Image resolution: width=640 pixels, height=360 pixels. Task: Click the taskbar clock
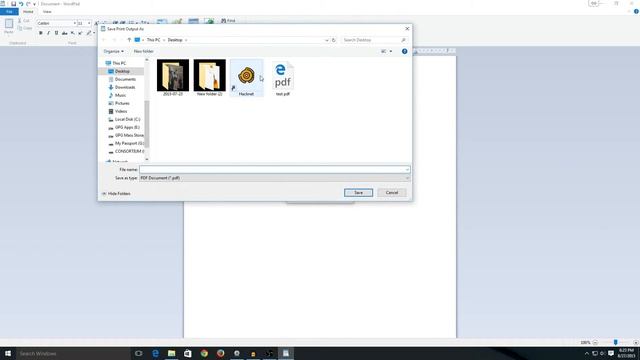pos(626,353)
